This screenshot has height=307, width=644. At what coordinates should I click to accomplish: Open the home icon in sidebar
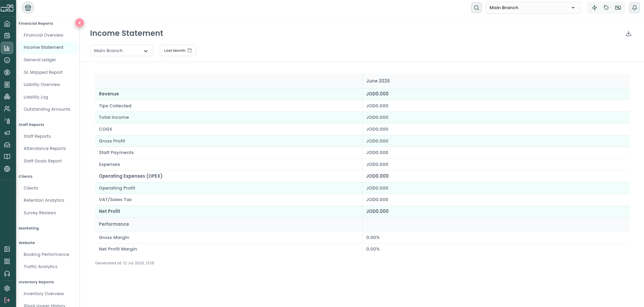click(7, 24)
